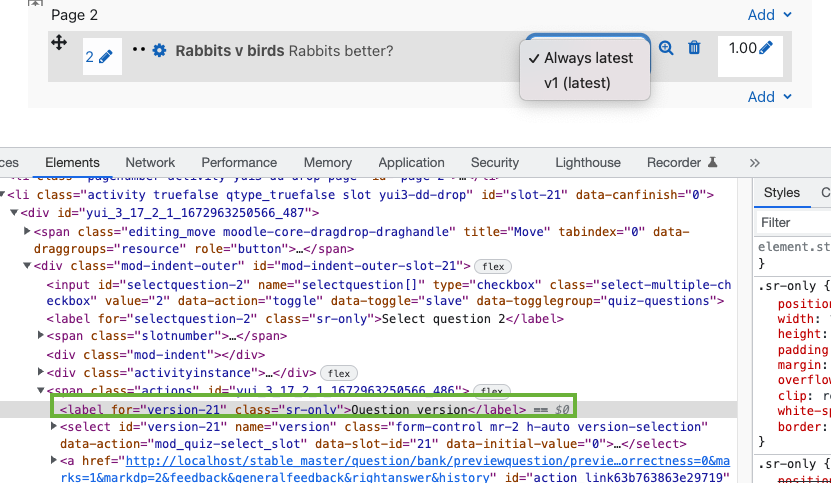The width and height of the screenshot is (831, 483).
Task: Click the white-space property in Styles
Action: (x=804, y=411)
